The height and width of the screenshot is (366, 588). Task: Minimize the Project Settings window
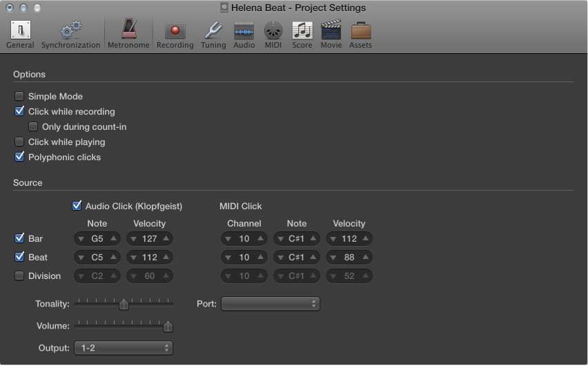pyautogui.click(x=23, y=8)
